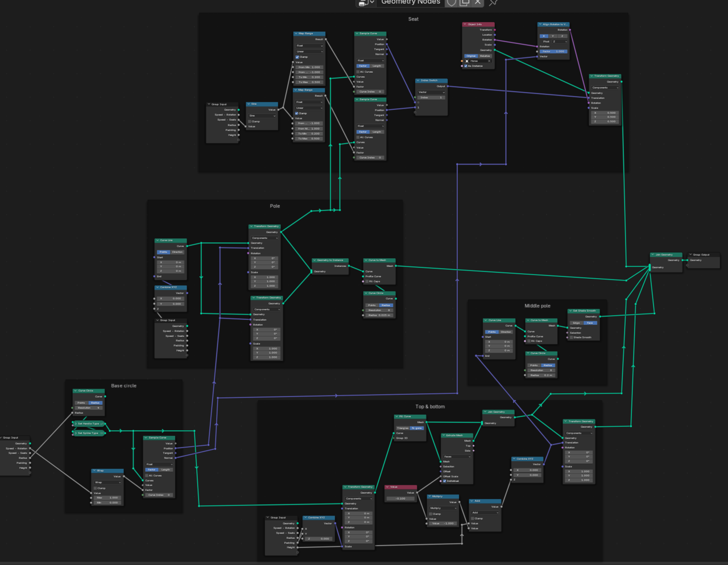Collapse the Set Shade Smooth node
The image size is (728, 565).
(x=570, y=311)
